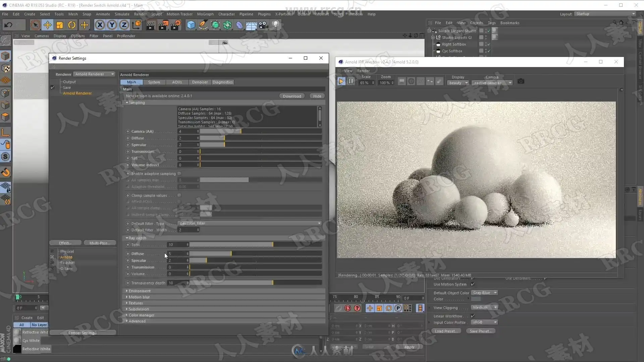Click the Undo arrow icon in toolbar
The height and width of the screenshot is (362, 644).
pyautogui.click(x=8, y=25)
